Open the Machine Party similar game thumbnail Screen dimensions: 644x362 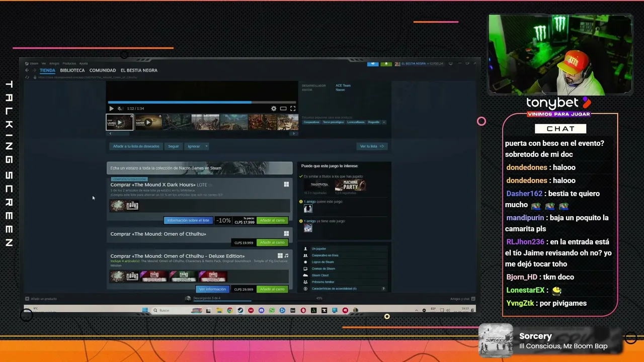(x=351, y=185)
